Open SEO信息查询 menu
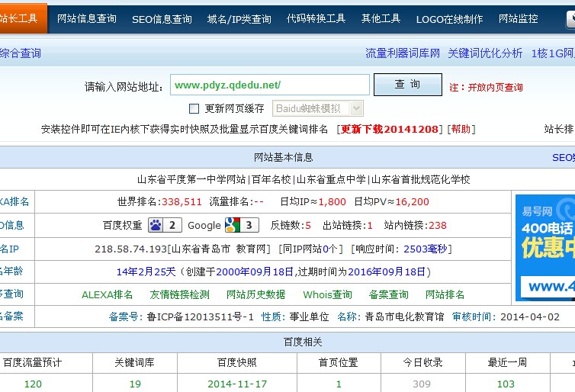This screenshot has width=575, height=392. pos(162,19)
